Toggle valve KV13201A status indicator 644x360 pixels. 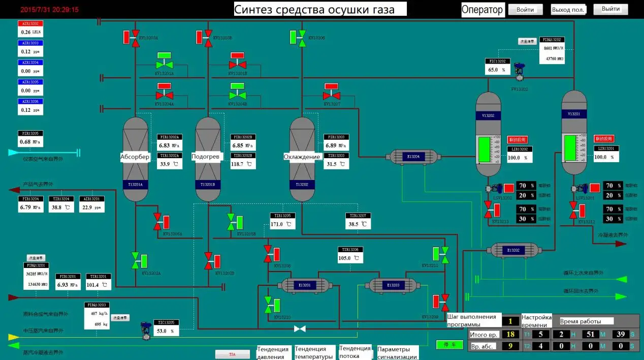(164, 55)
